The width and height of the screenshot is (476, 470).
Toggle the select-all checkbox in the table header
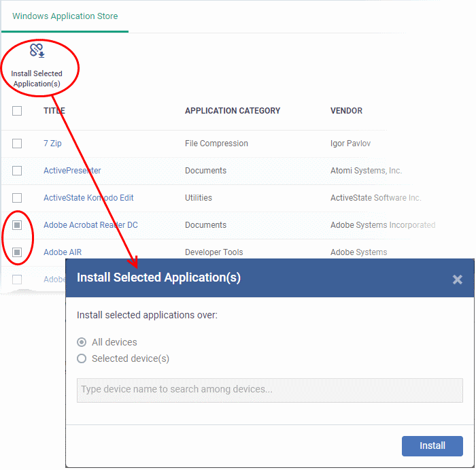pyautogui.click(x=17, y=111)
